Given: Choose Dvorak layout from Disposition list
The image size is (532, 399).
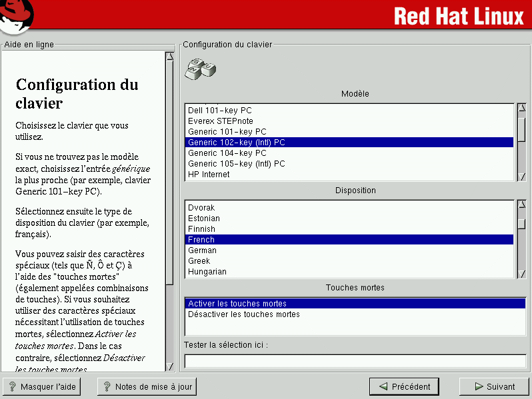Looking at the screenshot, I should [x=201, y=208].
